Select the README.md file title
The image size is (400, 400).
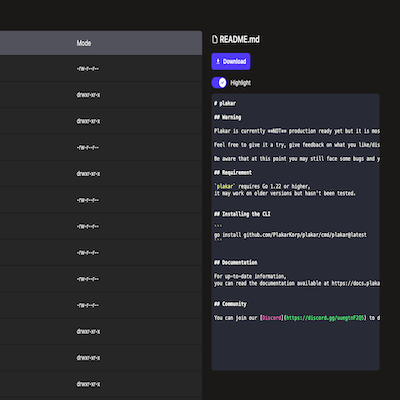point(239,39)
